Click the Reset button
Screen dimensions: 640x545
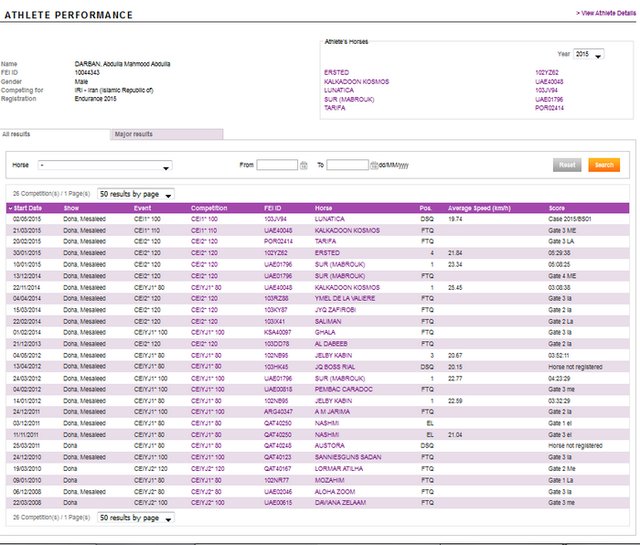567,165
